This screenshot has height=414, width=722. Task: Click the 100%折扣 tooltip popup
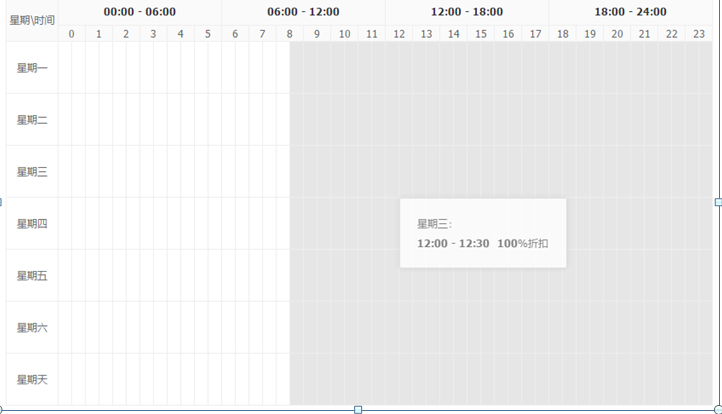(483, 233)
